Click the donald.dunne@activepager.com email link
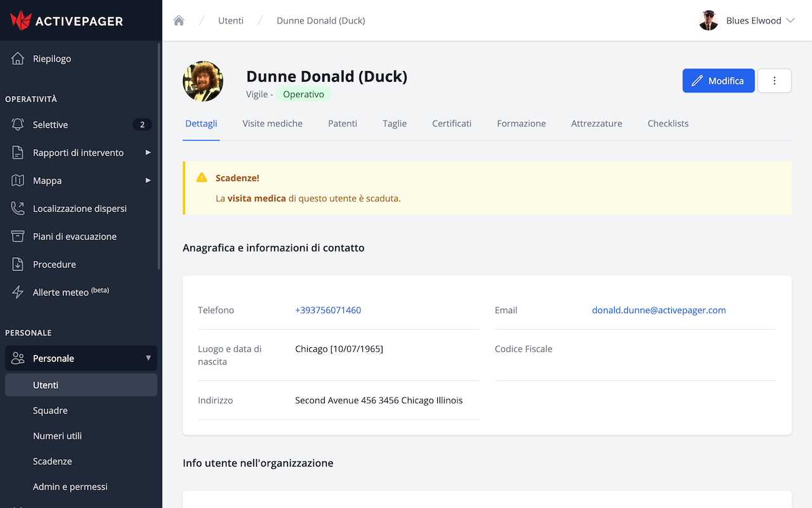The width and height of the screenshot is (812, 508). point(658,310)
